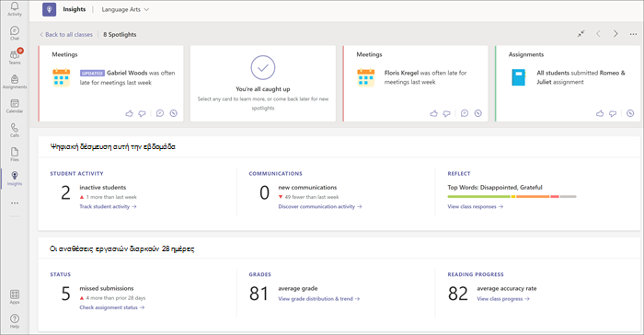
Task: Click the STATUS heading
Action: 61,274
